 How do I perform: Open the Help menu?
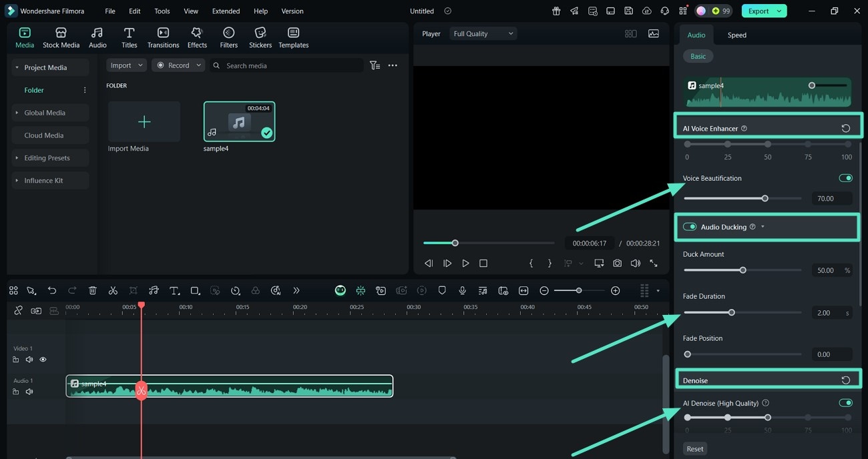tap(261, 11)
